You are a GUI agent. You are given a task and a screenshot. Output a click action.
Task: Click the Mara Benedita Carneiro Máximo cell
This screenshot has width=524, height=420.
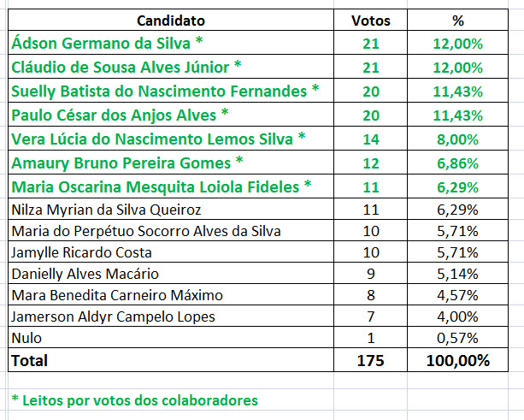pos(116,295)
